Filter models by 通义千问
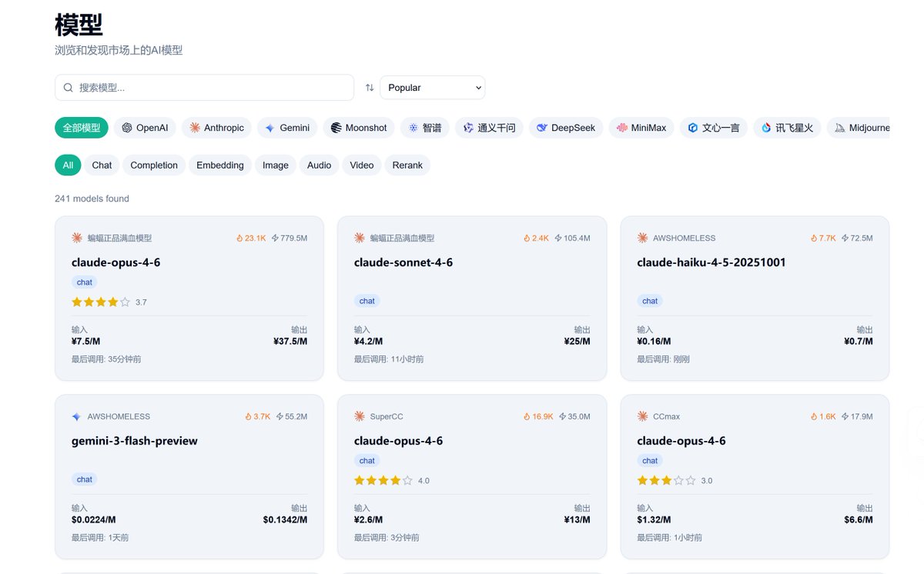924x574 pixels. tap(490, 128)
